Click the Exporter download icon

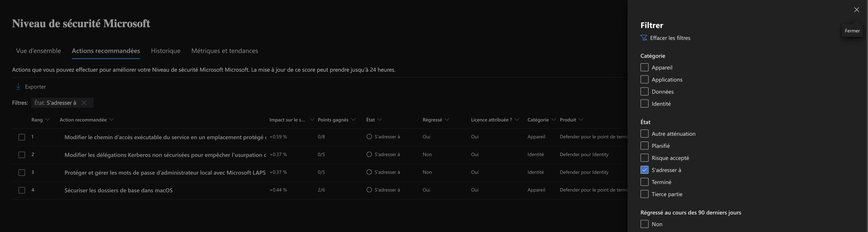click(x=19, y=87)
